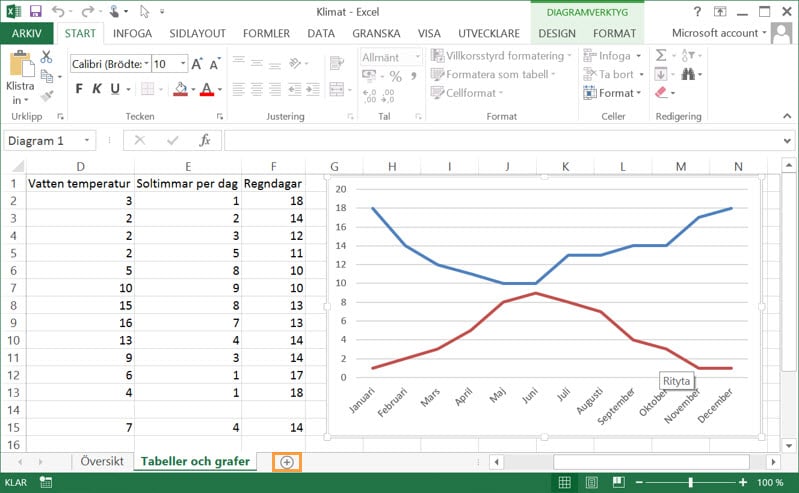Click the Merge cells icon
The image size is (799, 493).
click(x=337, y=89)
